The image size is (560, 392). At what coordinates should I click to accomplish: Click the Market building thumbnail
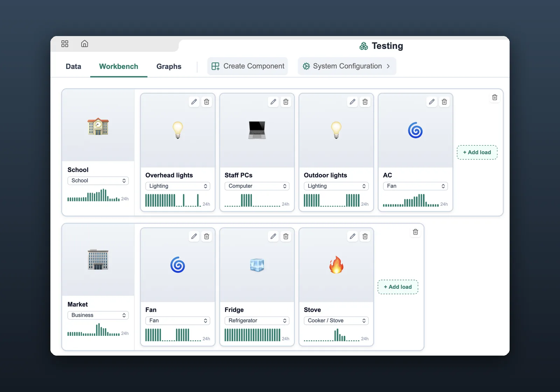[x=98, y=260]
